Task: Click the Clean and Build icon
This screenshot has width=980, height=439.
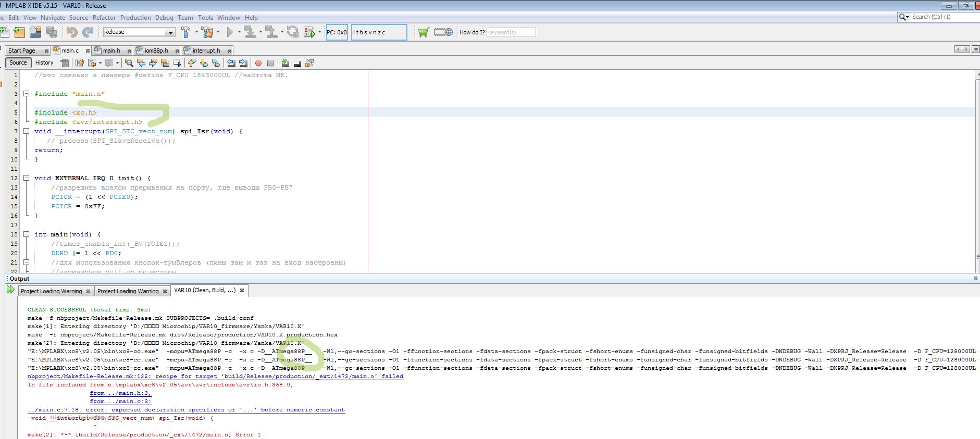Action: tap(207, 32)
